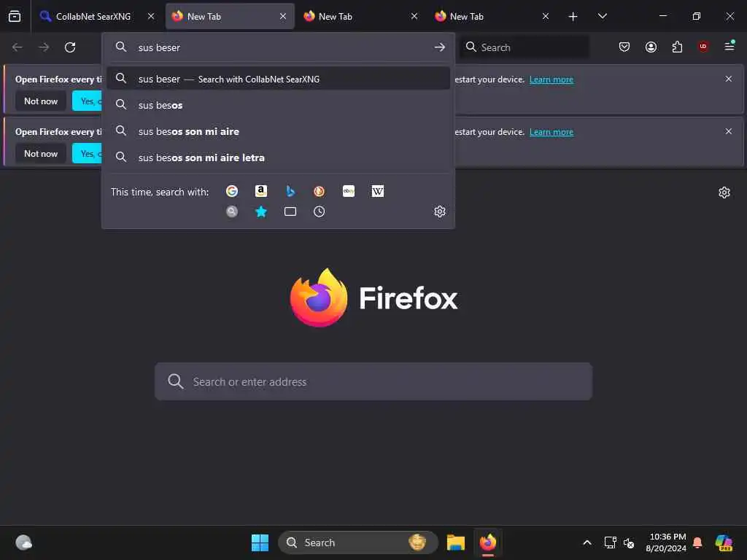Viewport: 747px width, 560px height.
Task: Go back to the previous page
Action: point(18,47)
